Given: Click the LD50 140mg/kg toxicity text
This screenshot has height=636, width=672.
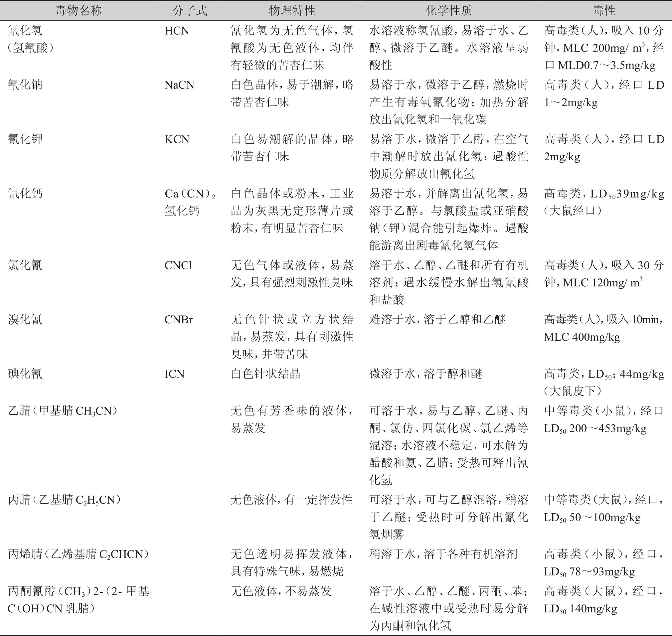Looking at the screenshot, I should [x=580, y=609].
